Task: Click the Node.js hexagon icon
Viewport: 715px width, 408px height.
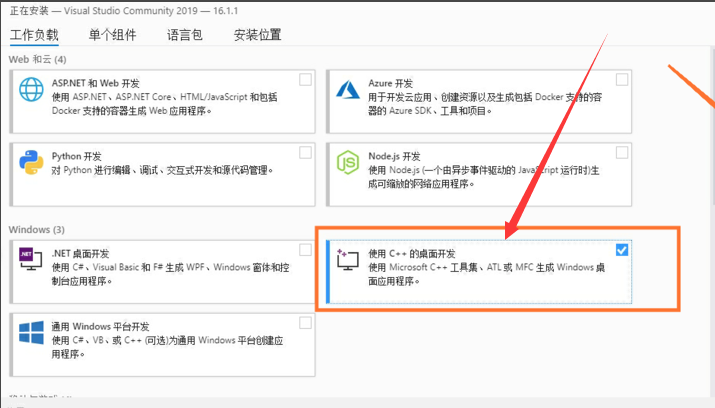Action: [348, 162]
